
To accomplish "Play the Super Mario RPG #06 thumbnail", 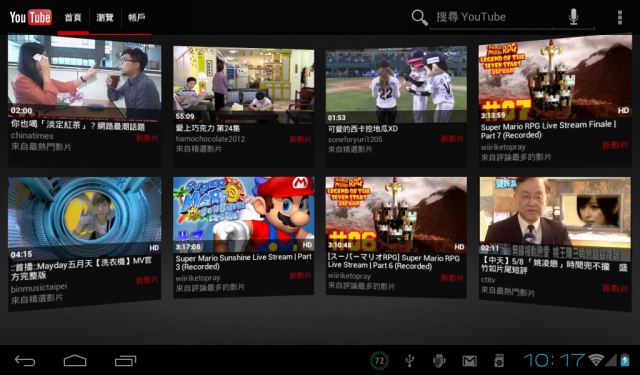I will [x=396, y=215].
